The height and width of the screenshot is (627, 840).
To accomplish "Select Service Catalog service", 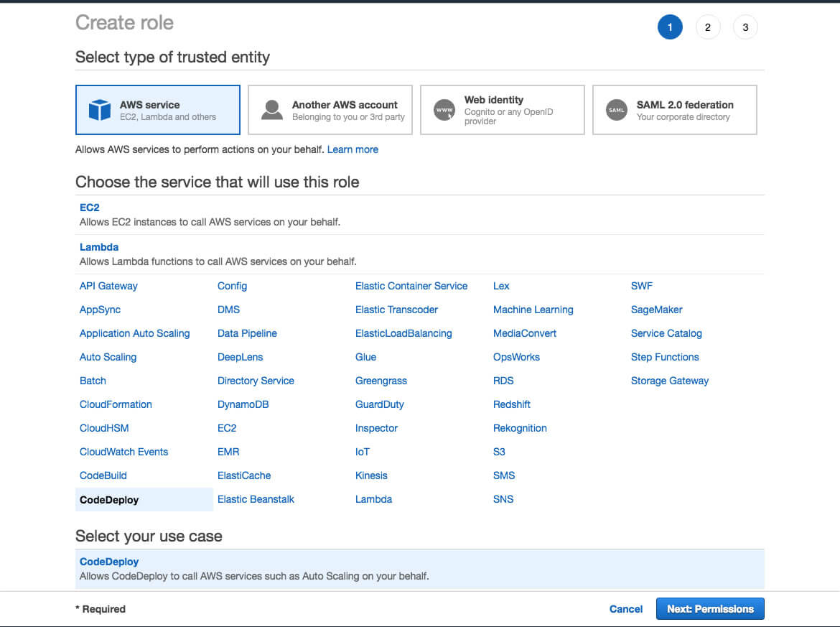I will pyautogui.click(x=666, y=333).
